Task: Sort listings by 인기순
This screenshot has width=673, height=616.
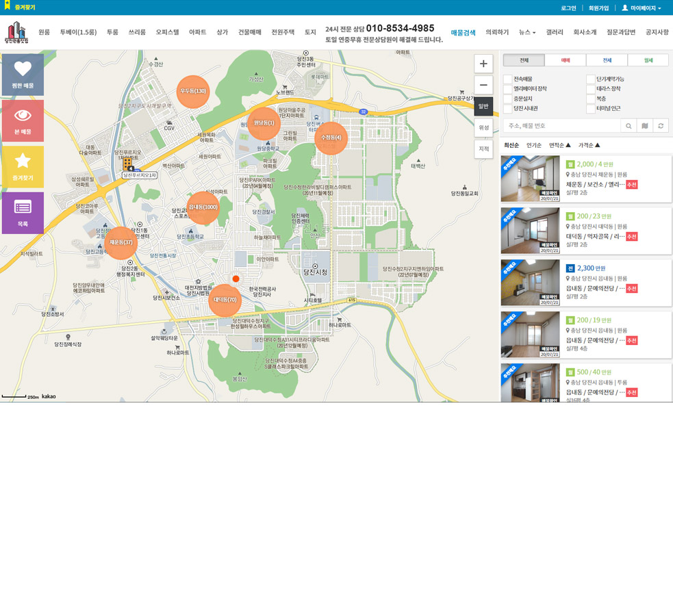Action: [x=534, y=145]
